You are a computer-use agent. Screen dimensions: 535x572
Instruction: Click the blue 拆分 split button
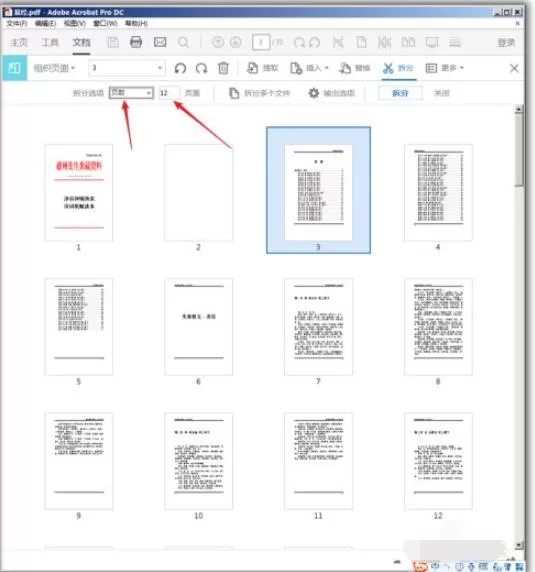[x=400, y=93]
